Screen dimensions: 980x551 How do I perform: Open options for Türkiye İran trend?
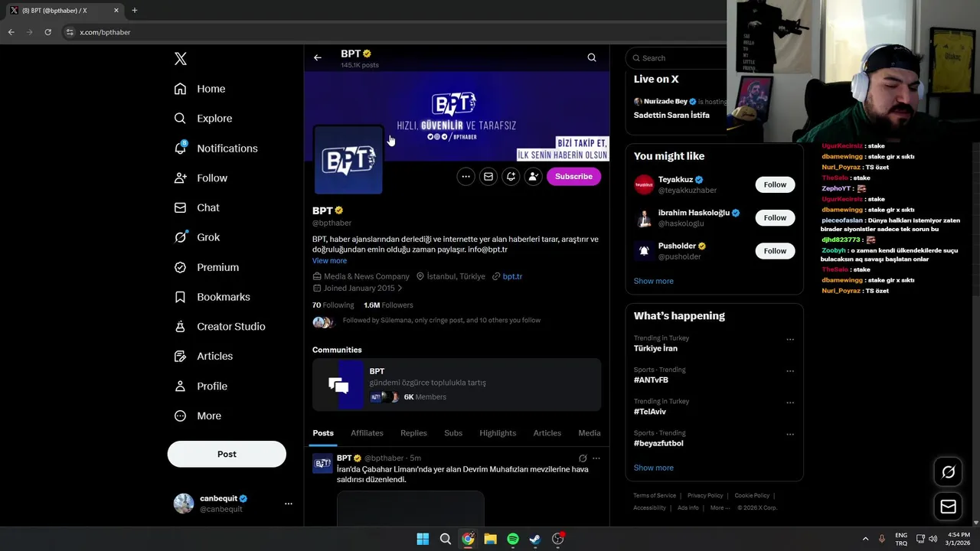click(790, 340)
